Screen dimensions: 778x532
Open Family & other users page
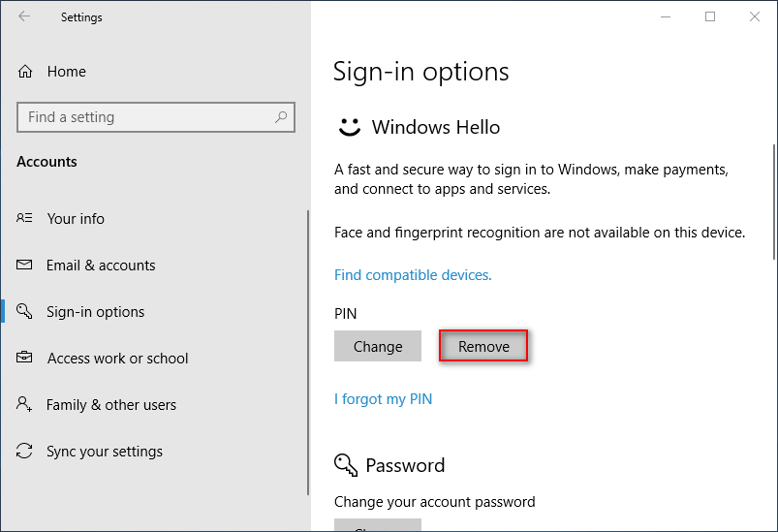pos(111,405)
